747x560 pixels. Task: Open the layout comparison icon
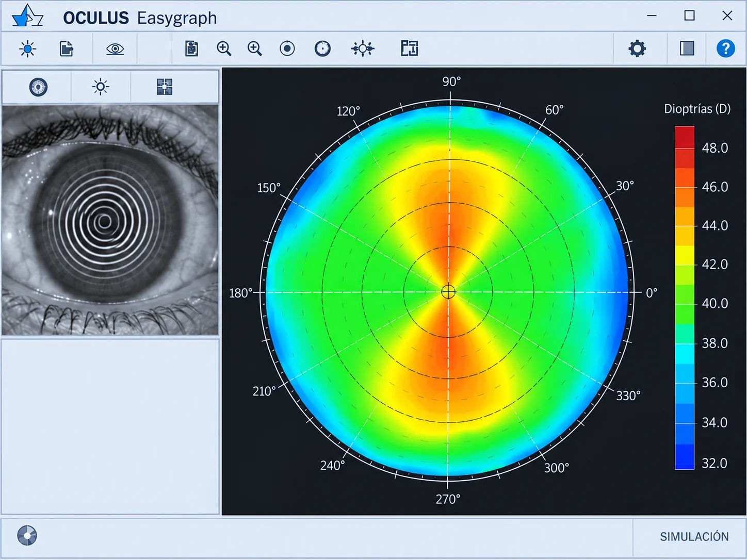coord(409,48)
